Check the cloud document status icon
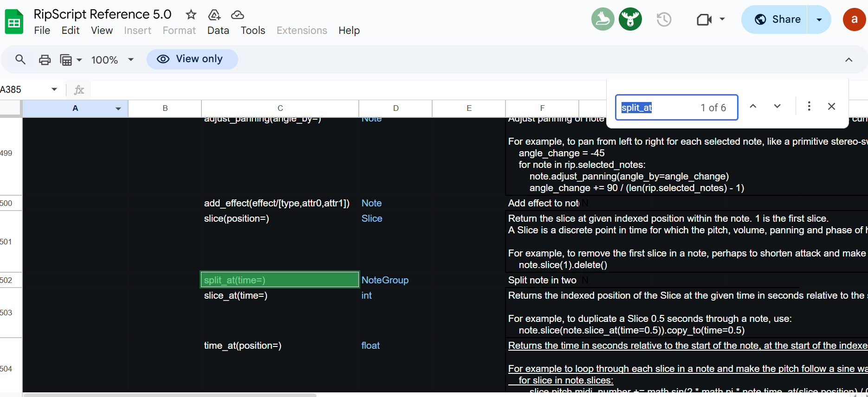Screen dimensions: 868x397 click(x=237, y=15)
